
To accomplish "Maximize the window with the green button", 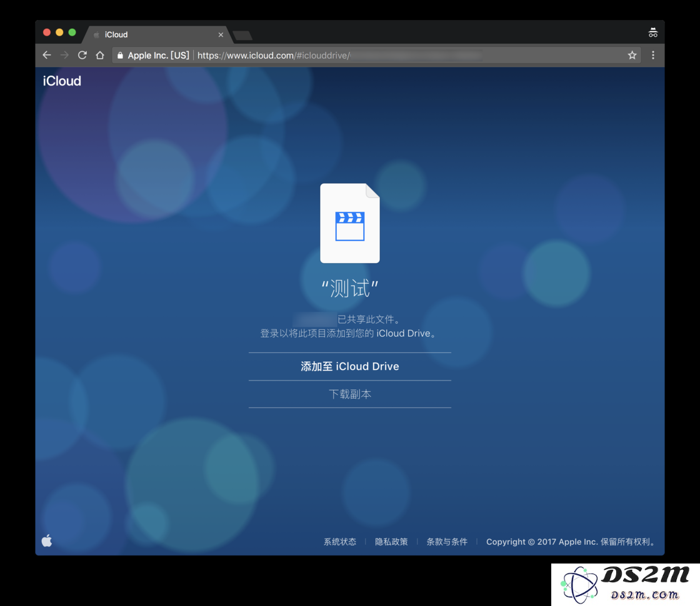I will (x=72, y=32).
